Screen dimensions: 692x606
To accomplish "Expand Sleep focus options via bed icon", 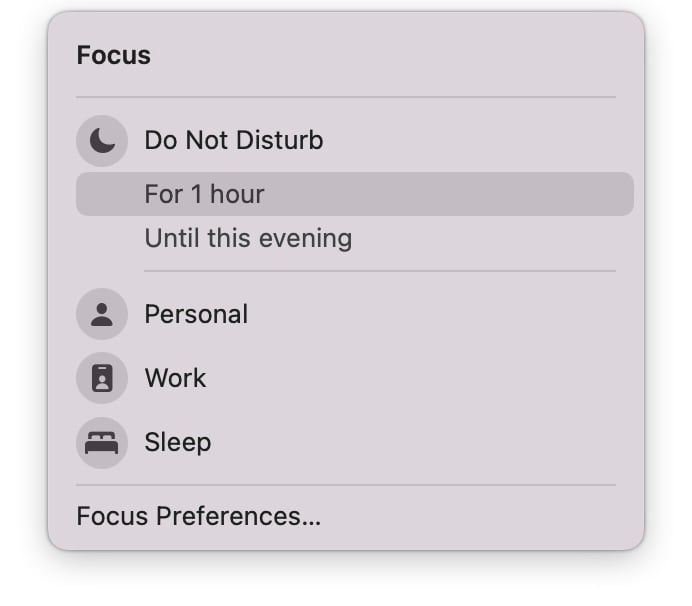I will coord(102,443).
